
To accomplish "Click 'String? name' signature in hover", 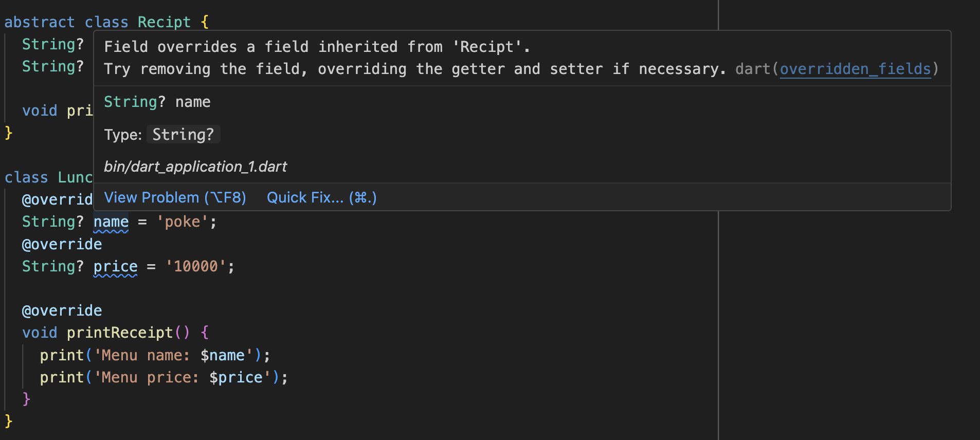I will 157,102.
